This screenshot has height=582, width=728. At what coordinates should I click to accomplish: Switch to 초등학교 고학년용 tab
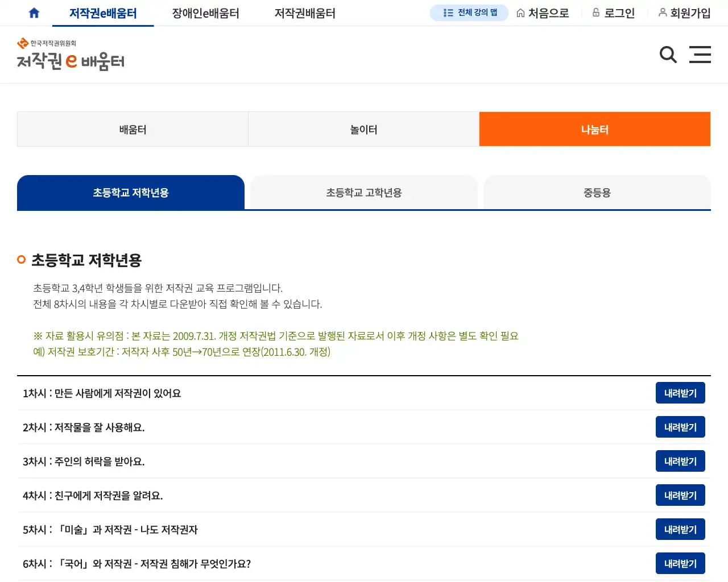click(363, 193)
